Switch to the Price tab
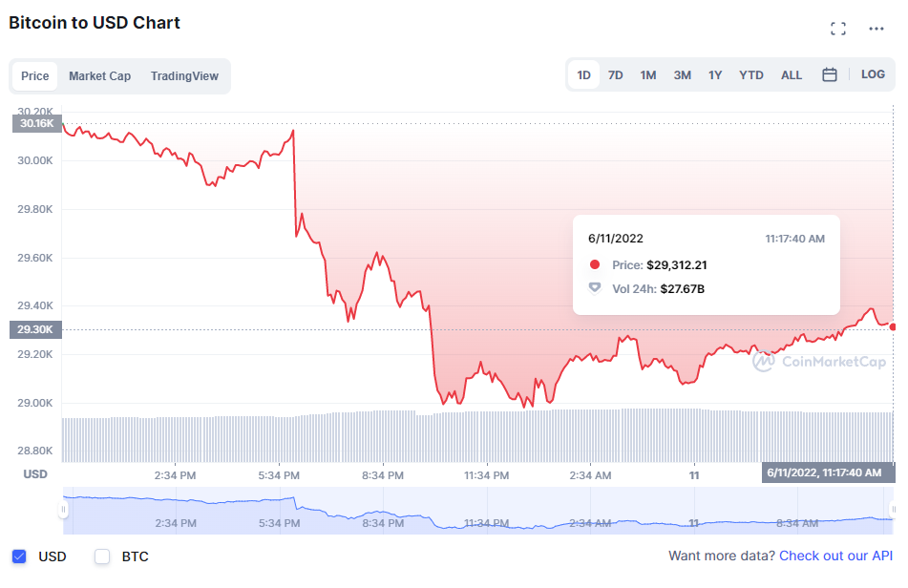908x588 pixels. tap(34, 75)
